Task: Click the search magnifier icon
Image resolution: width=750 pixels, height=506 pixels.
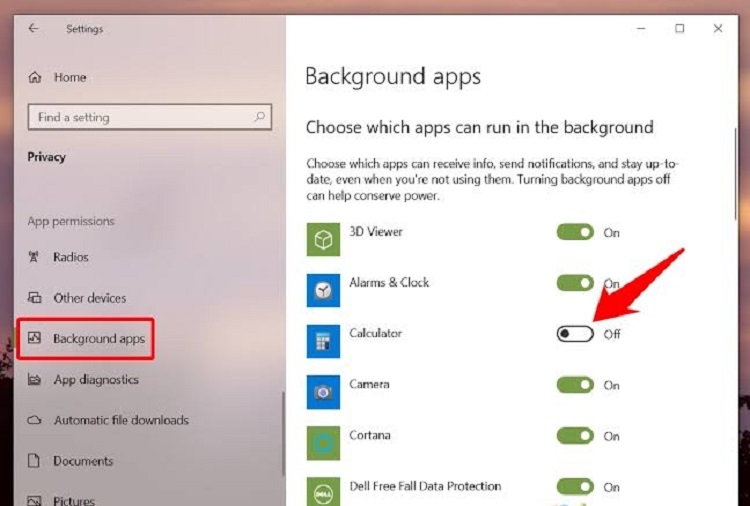Action: pos(259,117)
